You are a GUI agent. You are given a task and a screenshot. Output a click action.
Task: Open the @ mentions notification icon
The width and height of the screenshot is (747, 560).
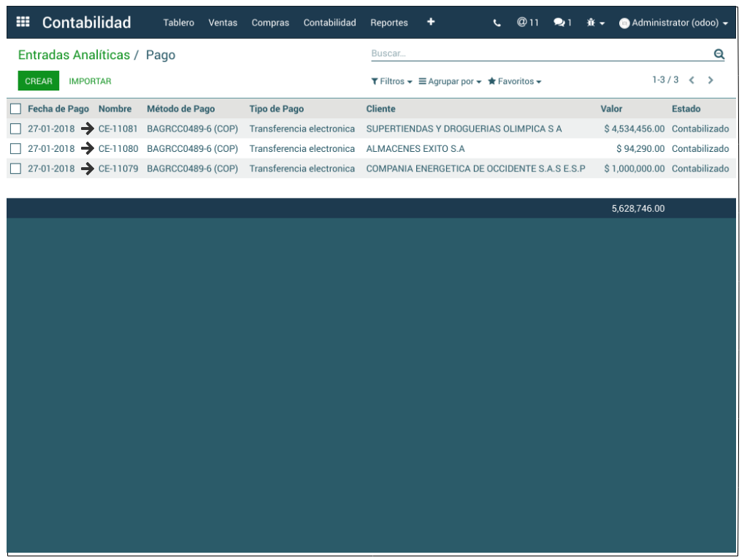tap(527, 23)
